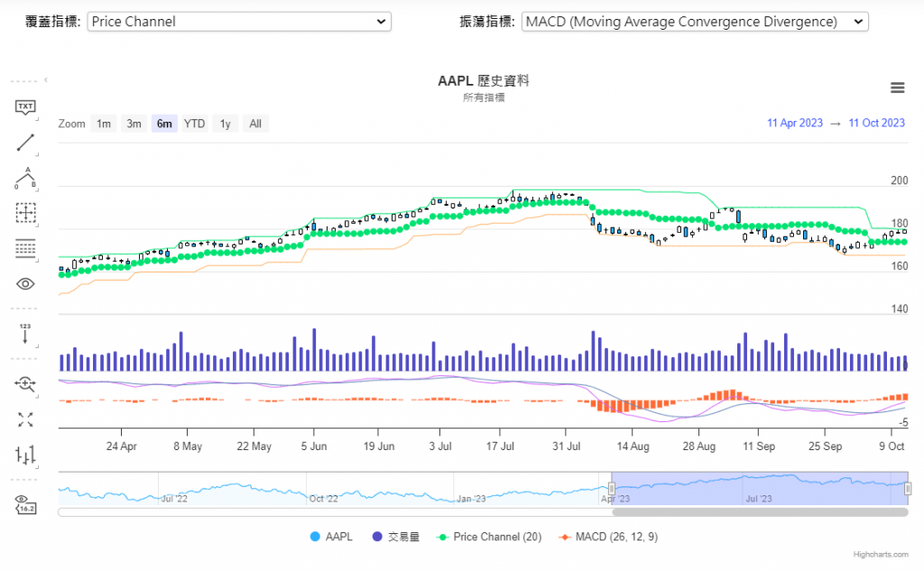Viewport: 924px width, 571px height.
Task: Click the highlighted navigator selected range
Action: (x=760, y=489)
